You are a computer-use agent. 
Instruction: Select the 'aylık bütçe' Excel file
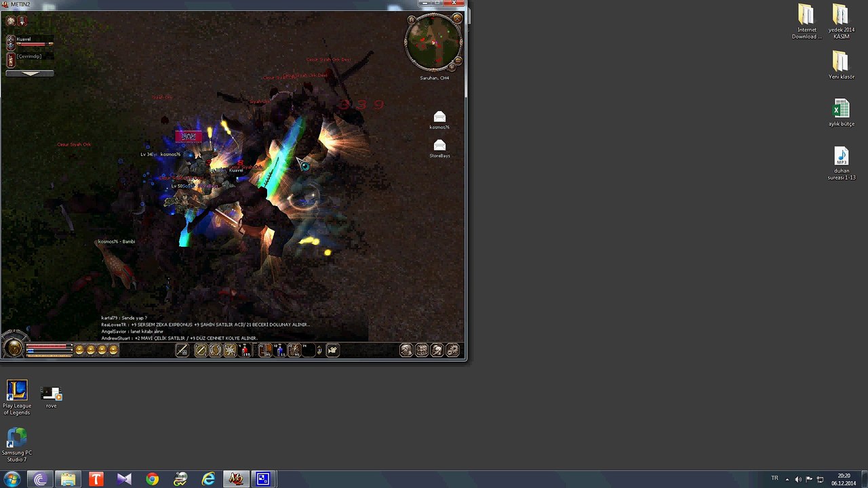pos(841,113)
